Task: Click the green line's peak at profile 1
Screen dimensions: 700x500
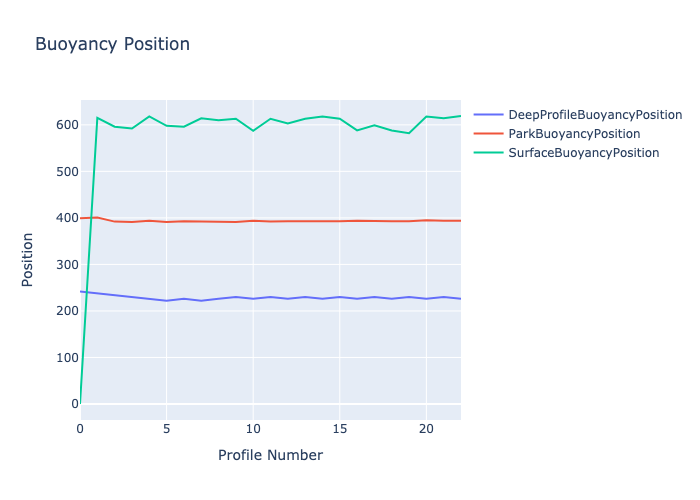Action: (97, 118)
